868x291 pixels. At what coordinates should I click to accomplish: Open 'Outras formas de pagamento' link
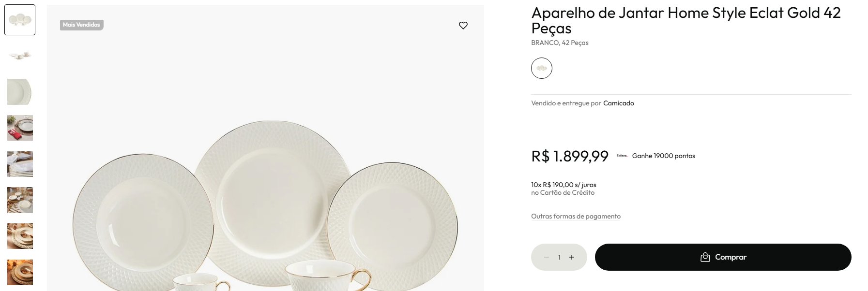(x=576, y=216)
